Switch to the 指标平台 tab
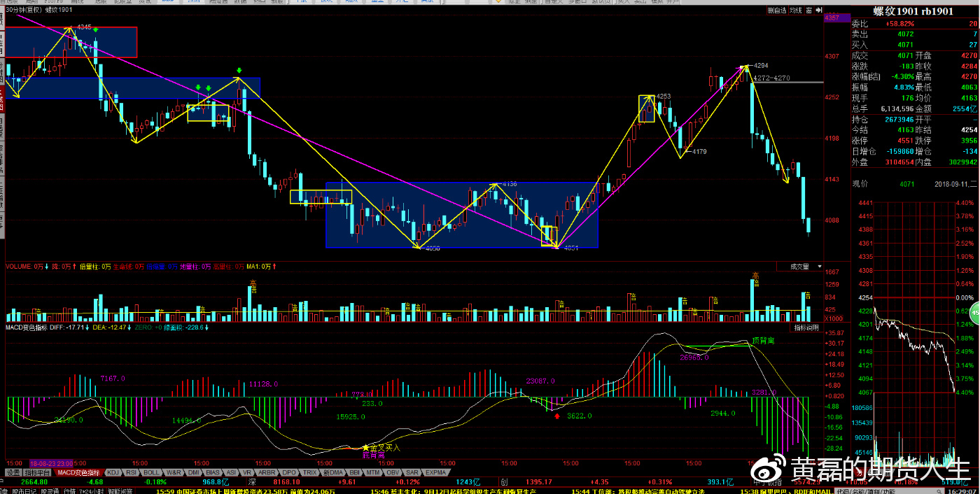The image size is (980, 494). pyautogui.click(x=38, y=472)
